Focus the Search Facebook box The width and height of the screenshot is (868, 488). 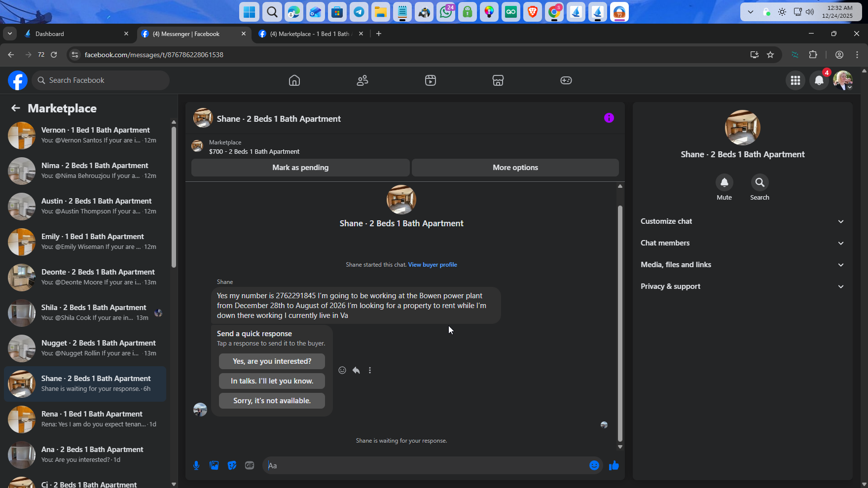[101, 80]
